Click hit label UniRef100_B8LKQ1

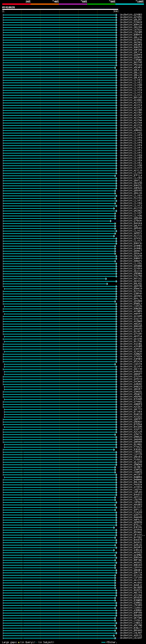pos(131,284)
